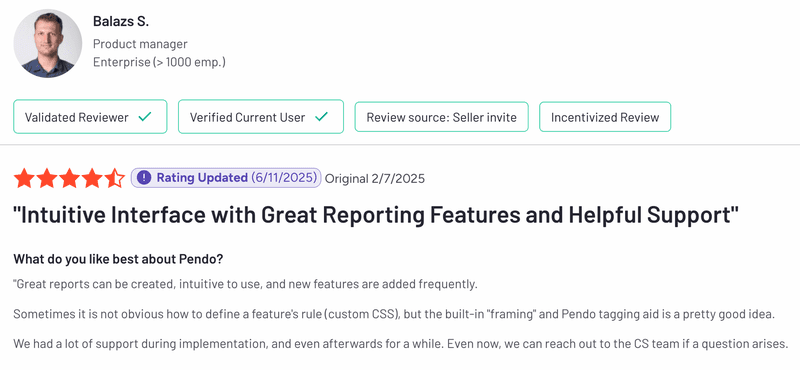800x370 pixels.
Task: Select the Verified Current User badge
Action: (x=261, y=117)
